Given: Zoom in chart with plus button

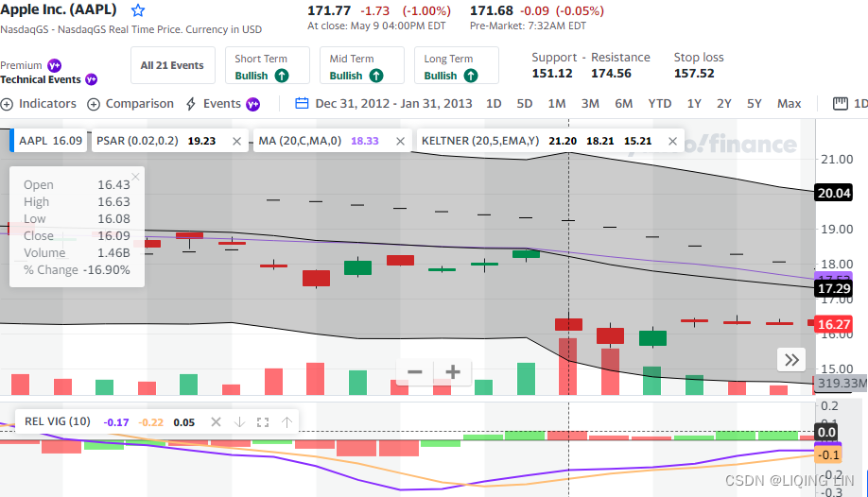Looking at the screenshot, I should [453, 372].
